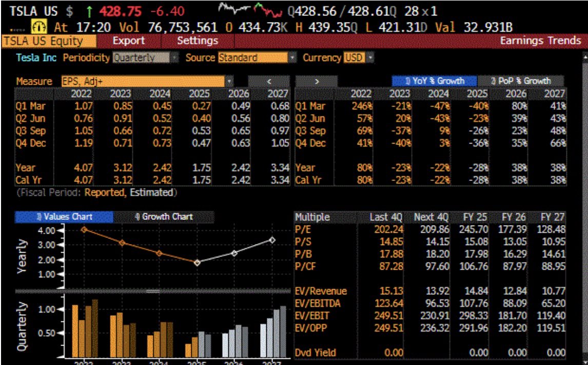Click Q1 Mar 2022 growth value 246%
The height and width of the screenshot is (365, 588).
point(362,106)
